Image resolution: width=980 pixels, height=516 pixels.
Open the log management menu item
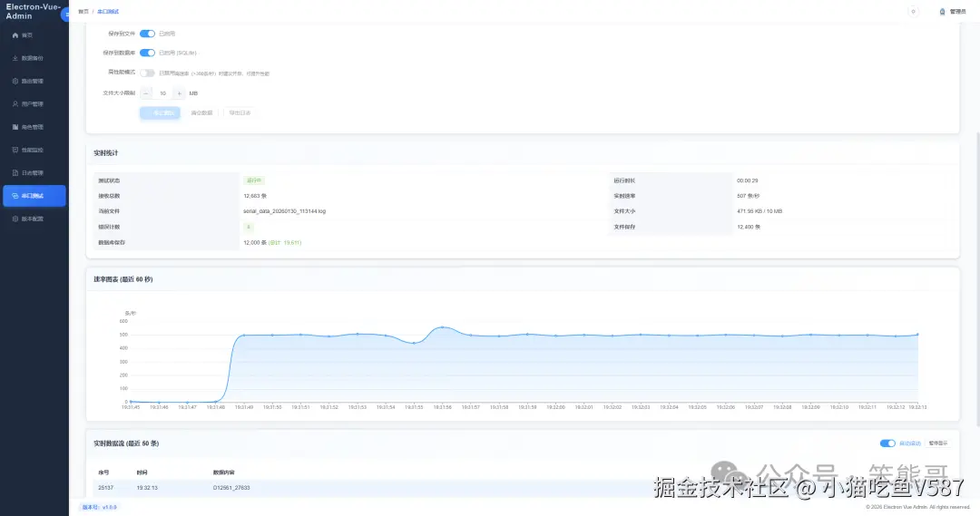34,173
